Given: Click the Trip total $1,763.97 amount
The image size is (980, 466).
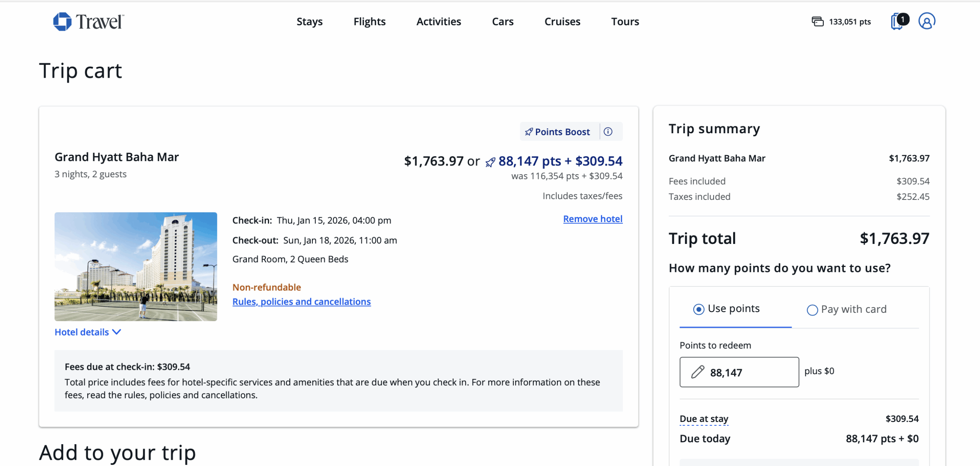Looking at the screenshot, I should tap(894, 239).
